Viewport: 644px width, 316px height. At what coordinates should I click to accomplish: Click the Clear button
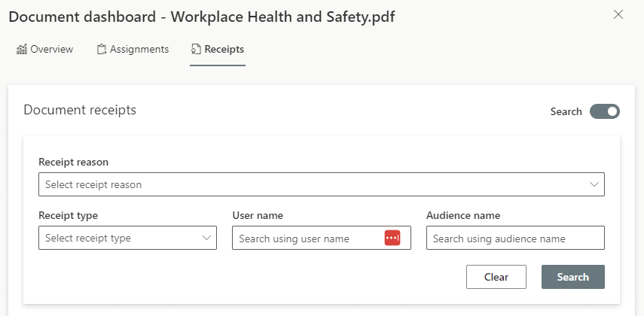point(496,277)
